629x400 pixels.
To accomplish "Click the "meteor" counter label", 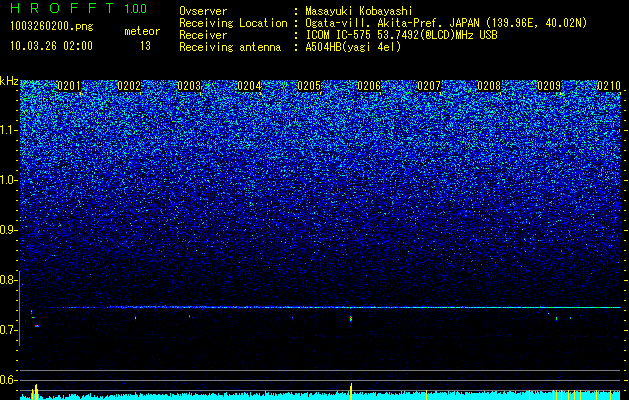I will (x=142, y=31).
